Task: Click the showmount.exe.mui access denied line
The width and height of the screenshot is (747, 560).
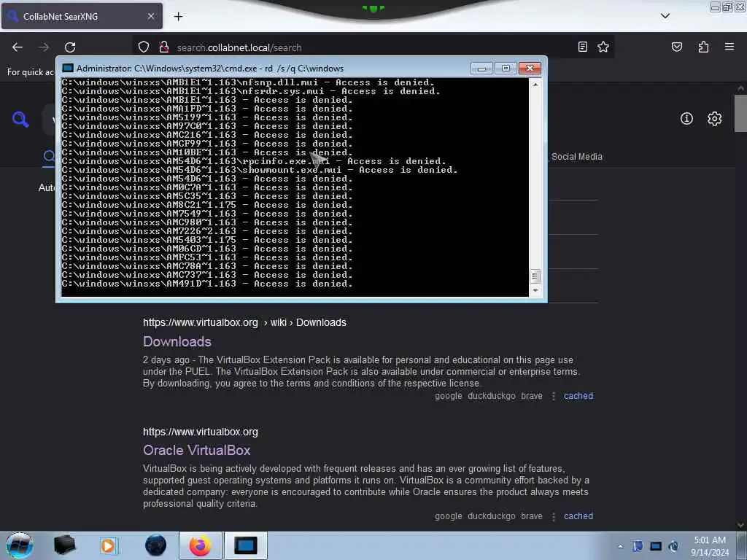Action: (260, 170)
